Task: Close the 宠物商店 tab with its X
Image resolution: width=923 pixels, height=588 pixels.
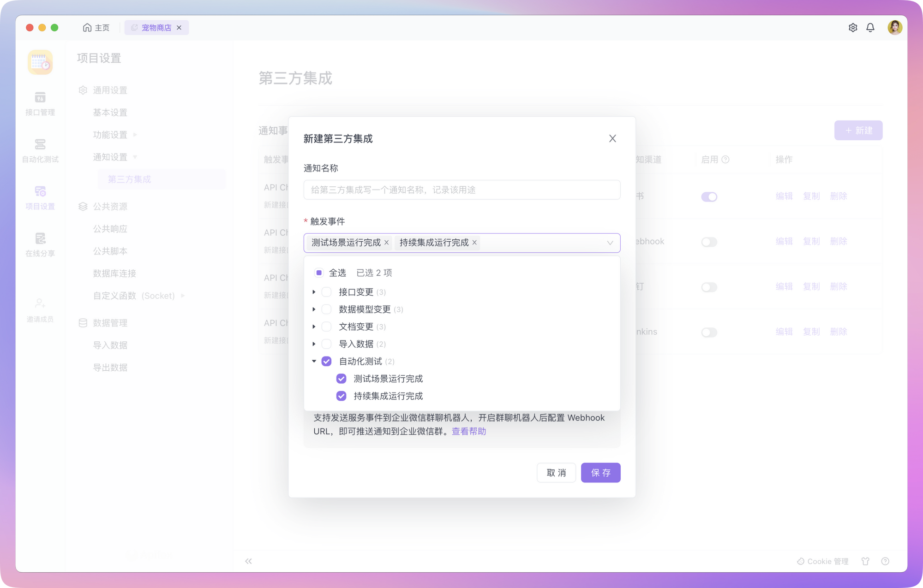Action: (x=179, y=28)
